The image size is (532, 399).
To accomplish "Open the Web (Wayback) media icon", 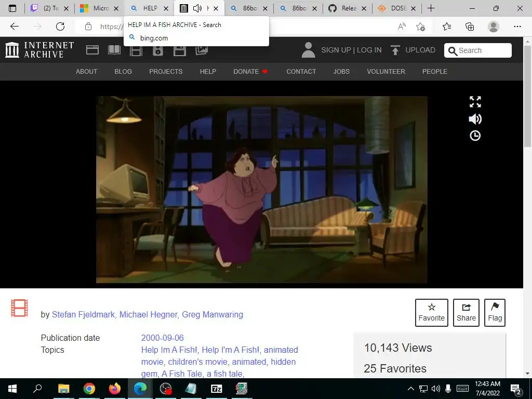I will pos(92,50).
